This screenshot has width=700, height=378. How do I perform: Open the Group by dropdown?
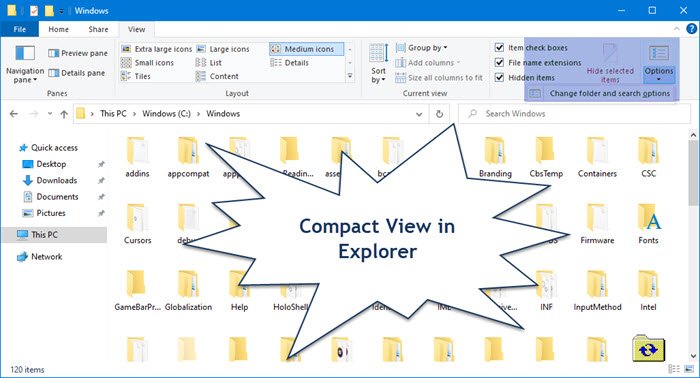click(421, 47)
